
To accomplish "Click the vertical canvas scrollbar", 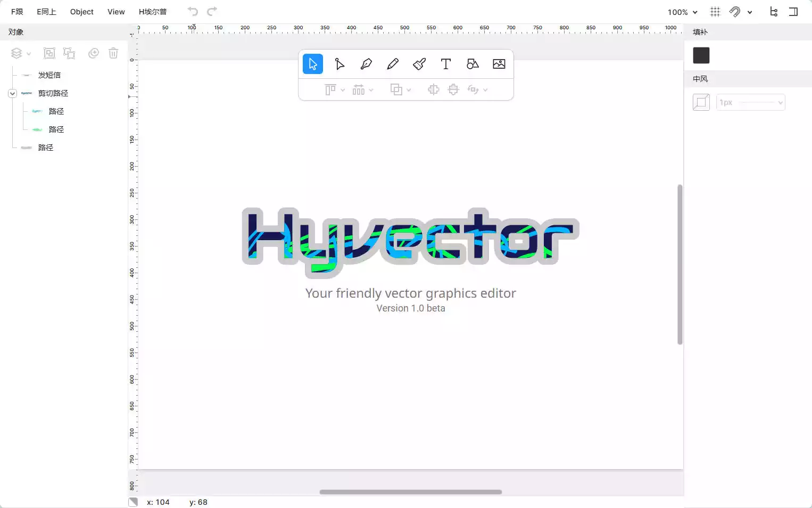I will pos(680,265).
